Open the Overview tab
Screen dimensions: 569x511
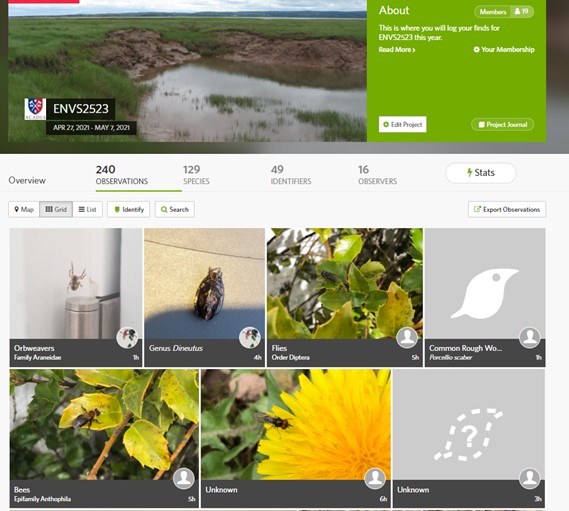27,180
